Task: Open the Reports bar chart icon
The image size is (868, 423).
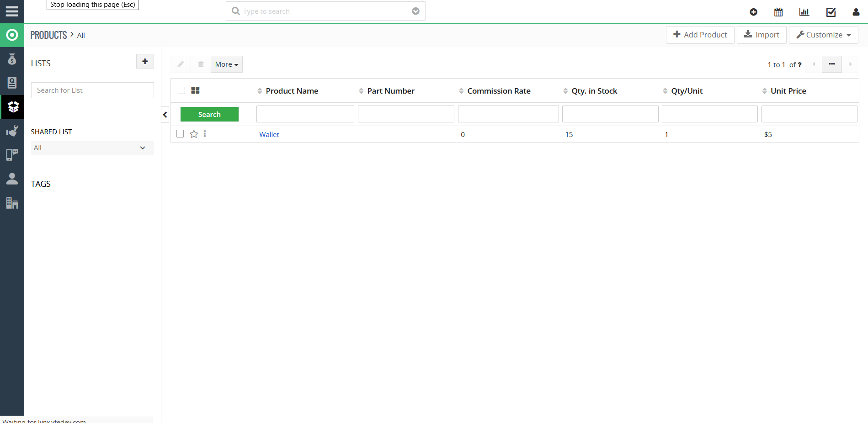Action: point(804,12)
